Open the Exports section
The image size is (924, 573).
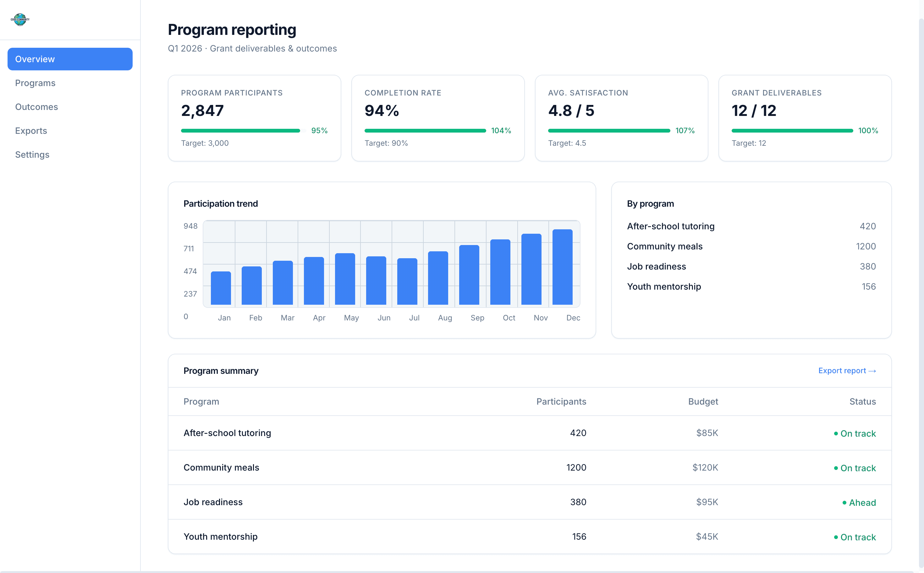coord(31,130)
